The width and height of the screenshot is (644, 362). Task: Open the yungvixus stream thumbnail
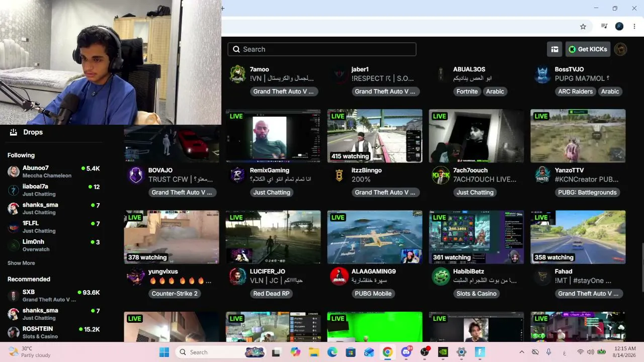[x=172, y=237]
